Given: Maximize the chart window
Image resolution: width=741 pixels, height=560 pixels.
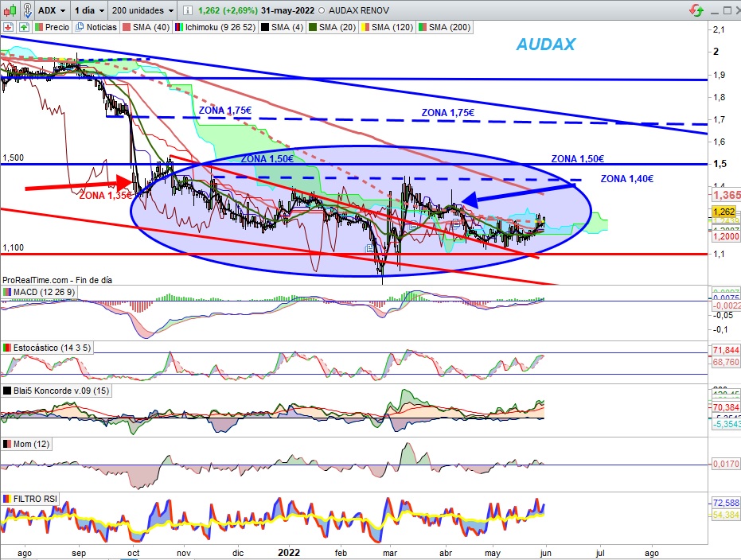Looking at the screenshot, I should [727, 10].
